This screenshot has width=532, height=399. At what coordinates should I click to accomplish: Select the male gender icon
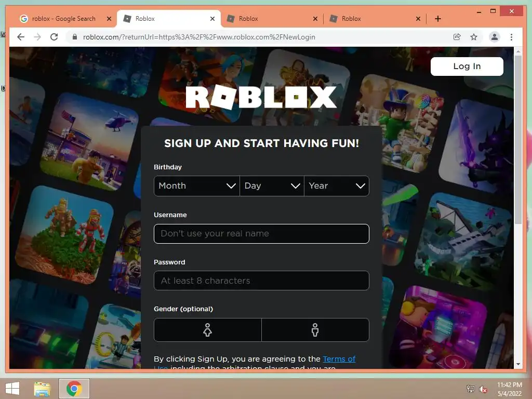[x=315, y=330]
